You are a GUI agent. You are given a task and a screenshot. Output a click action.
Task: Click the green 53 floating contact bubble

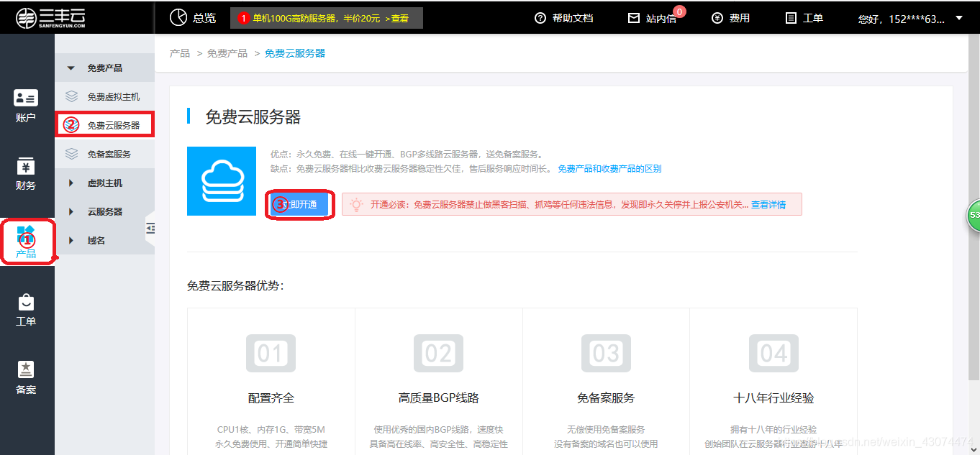coord(974,216)
